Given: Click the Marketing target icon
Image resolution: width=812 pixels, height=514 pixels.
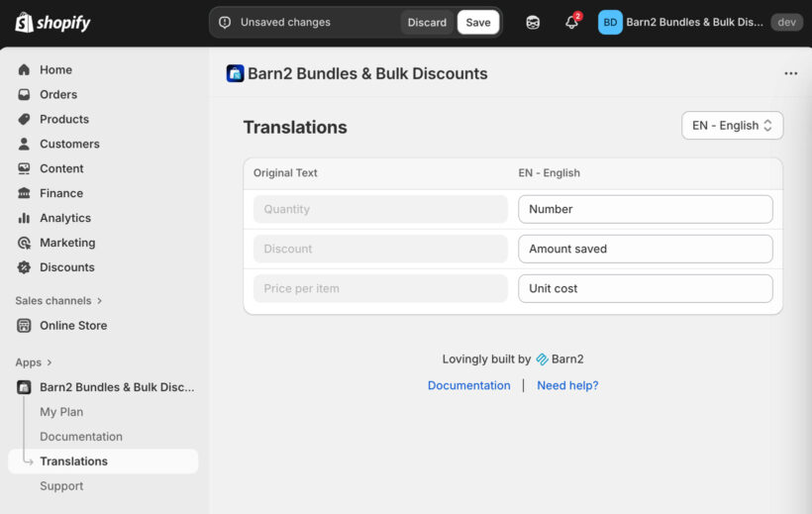Looking at the screenshot, I should (24, 243).
